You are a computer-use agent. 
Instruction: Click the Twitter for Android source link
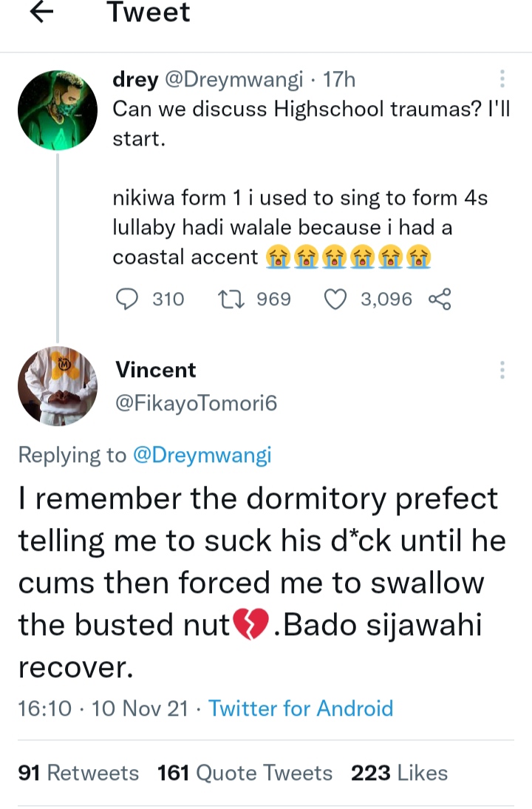301,708
